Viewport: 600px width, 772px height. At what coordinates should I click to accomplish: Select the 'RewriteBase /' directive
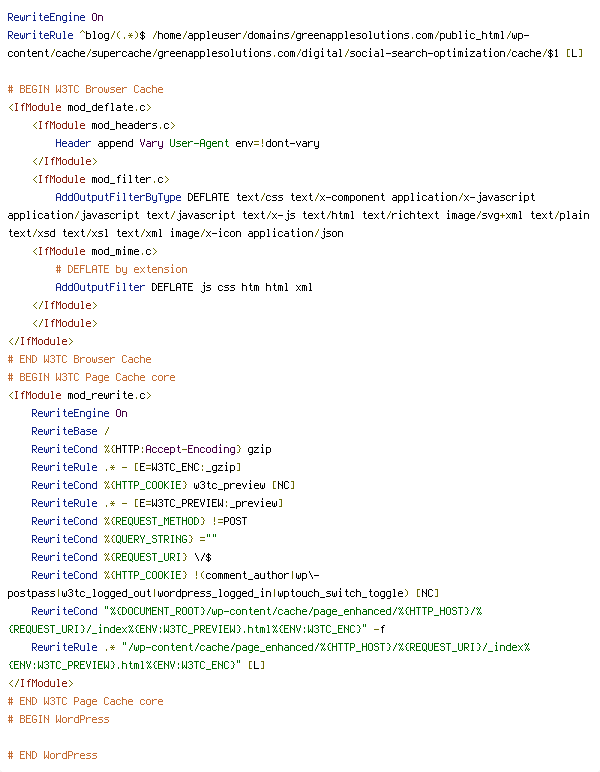click(70, 431)
